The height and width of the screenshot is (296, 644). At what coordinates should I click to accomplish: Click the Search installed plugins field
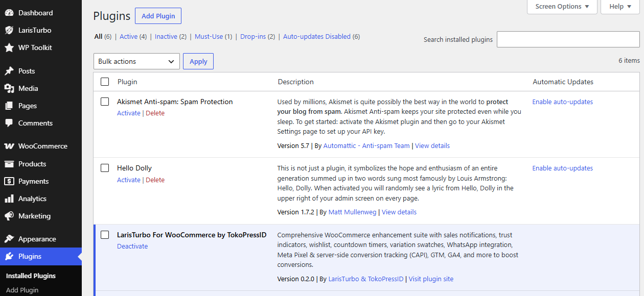pyautogui.click(x=568, y=39)
